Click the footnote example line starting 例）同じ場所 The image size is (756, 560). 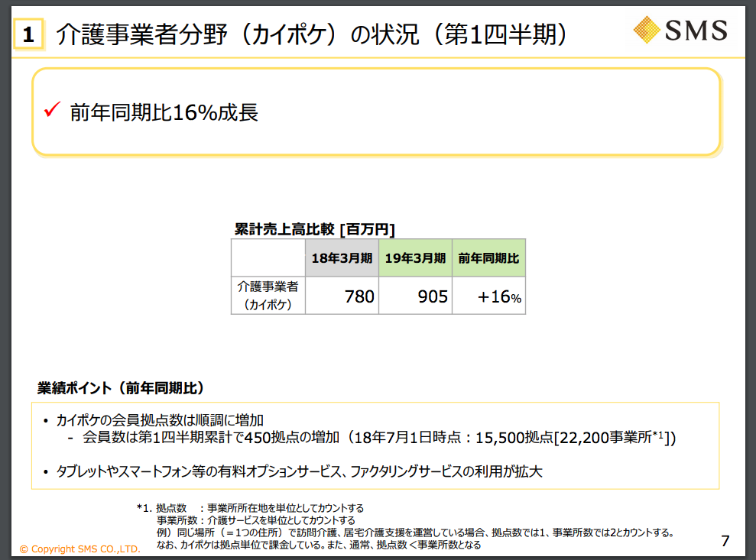[415, 532]
